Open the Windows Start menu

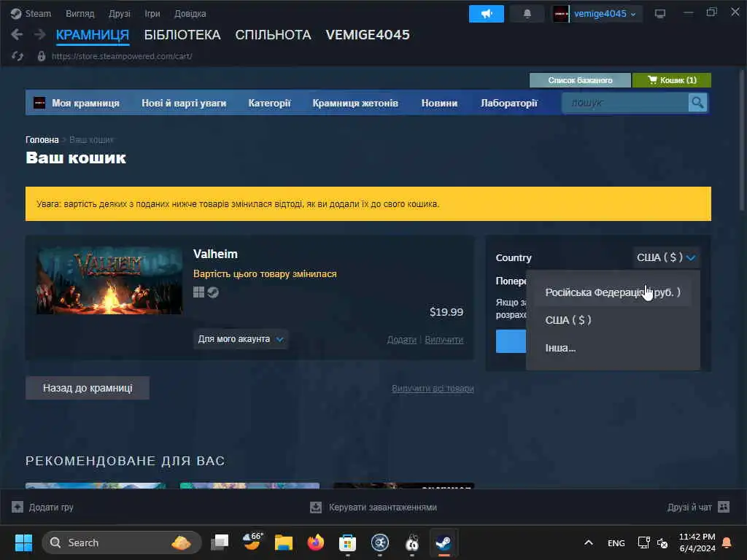(x=23, y=542)
